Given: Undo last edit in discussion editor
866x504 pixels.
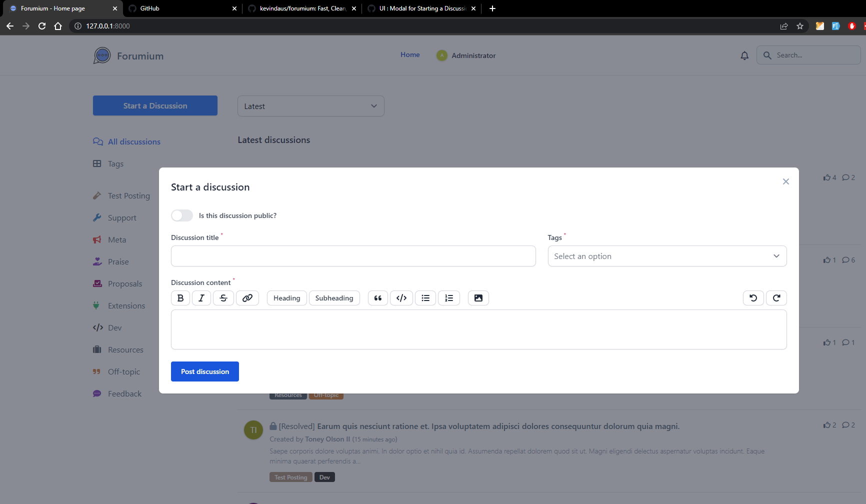Looking at the screenshot, I should tap(753, 298).
